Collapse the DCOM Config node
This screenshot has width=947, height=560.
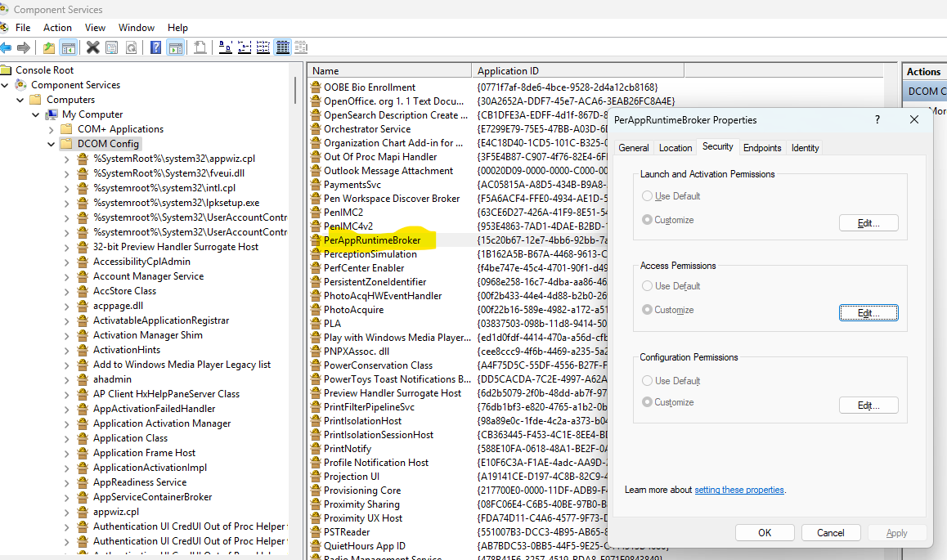(x=52, y=144)
